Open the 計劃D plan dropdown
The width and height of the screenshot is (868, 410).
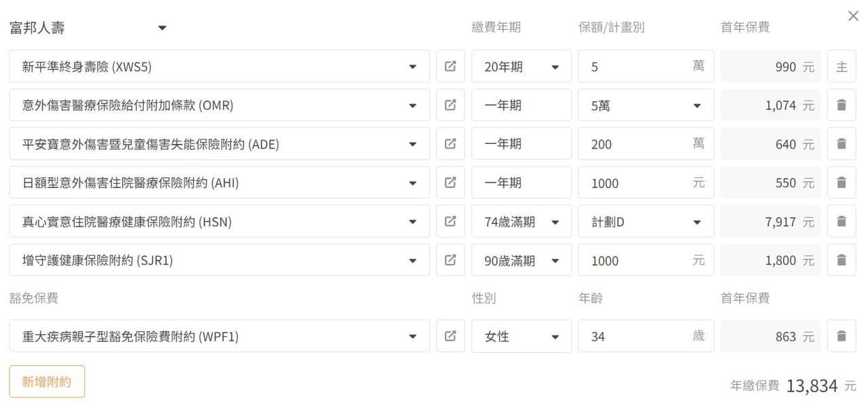tap(646, 221)
